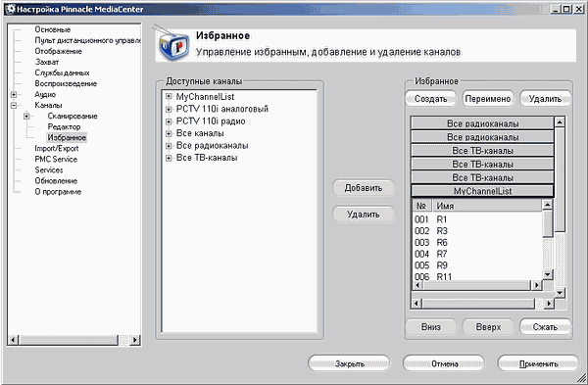Click the settings tree scroll-right arrow
The width and height of the screenshot is (588, 385).
point(135,340)
